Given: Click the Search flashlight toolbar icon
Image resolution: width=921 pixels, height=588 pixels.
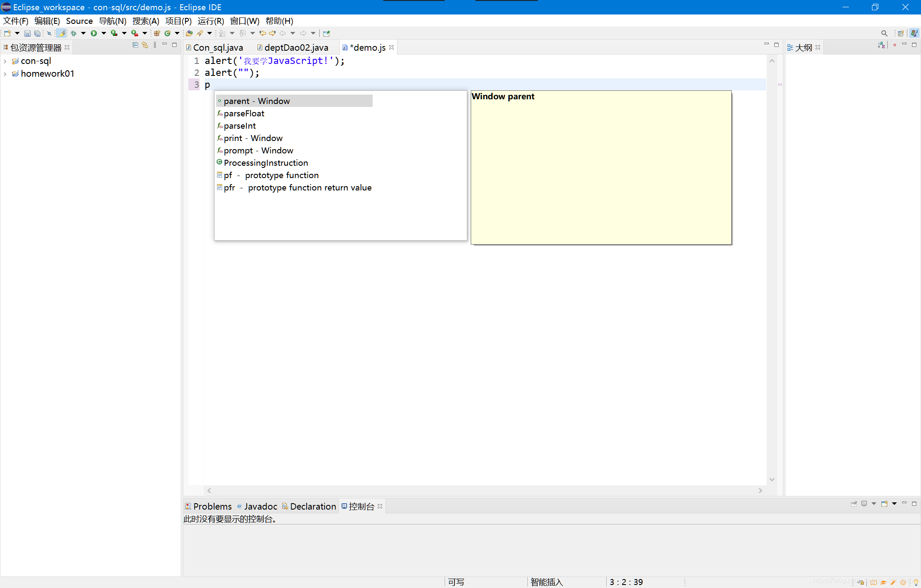Looking at the screenshot, I should 200,33.
